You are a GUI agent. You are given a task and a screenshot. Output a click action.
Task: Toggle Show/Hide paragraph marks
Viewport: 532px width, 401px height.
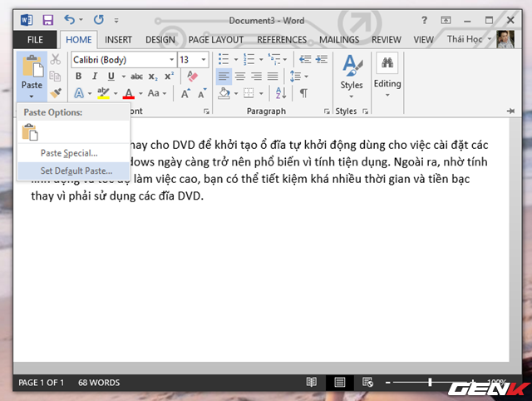tap(303, 93)
